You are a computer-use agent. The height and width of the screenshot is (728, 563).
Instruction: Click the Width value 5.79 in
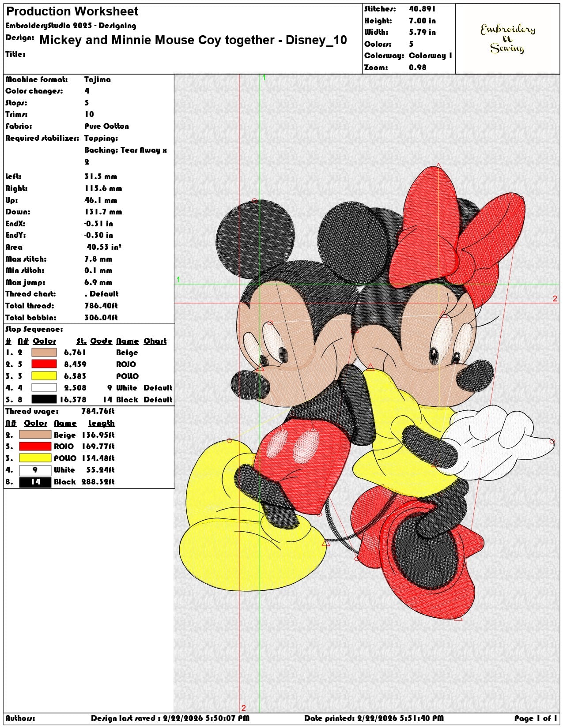[x=422, y=32]
